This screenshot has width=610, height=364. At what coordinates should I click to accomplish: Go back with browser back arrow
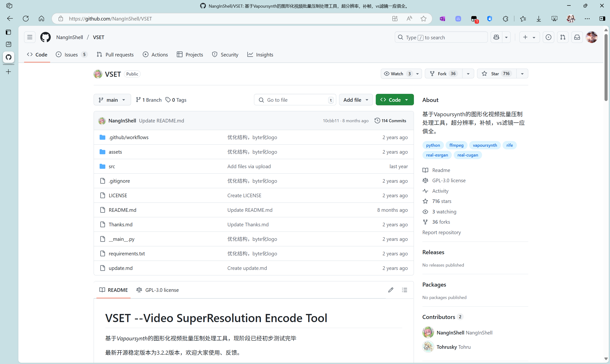tap(10, 19)
